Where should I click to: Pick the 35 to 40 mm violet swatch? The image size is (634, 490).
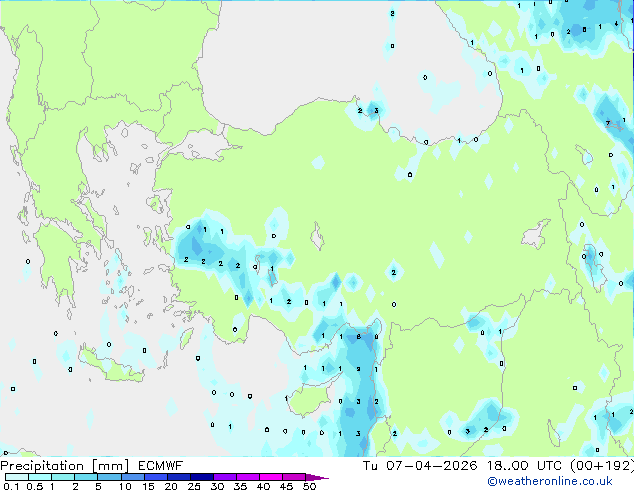(248, 477)
